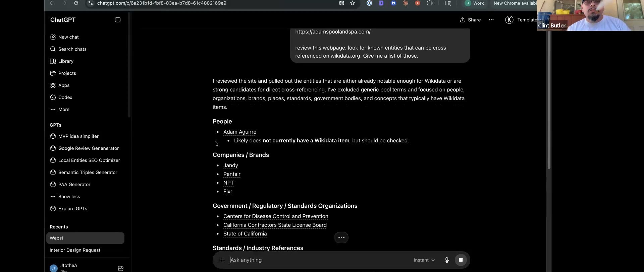This screenshot has height=272, width=644.
Task: Go back with the browser back arrow
Action: pos(52,3)
